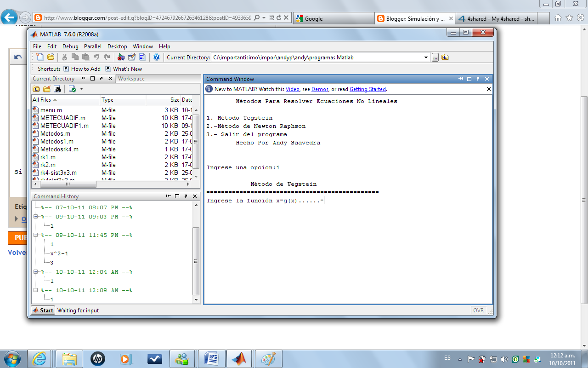
Task: Click the browse for folder ellipsis button
Action: coord(435,57)
